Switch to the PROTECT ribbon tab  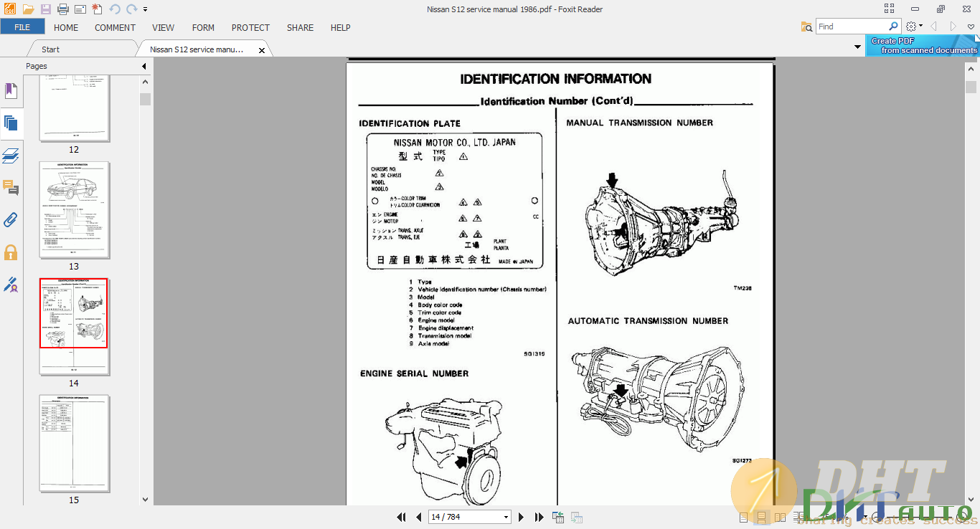[x=250, y=27]
